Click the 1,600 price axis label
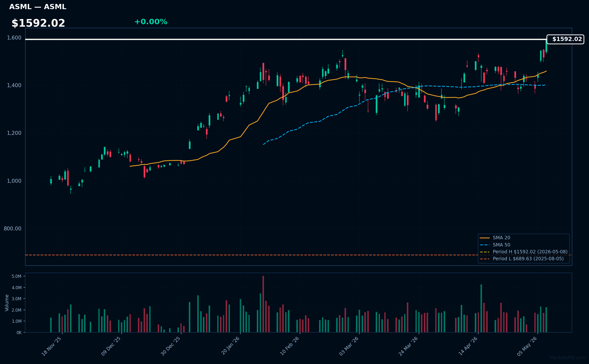Screen dimensions: 589x364 tap(14, 38)
